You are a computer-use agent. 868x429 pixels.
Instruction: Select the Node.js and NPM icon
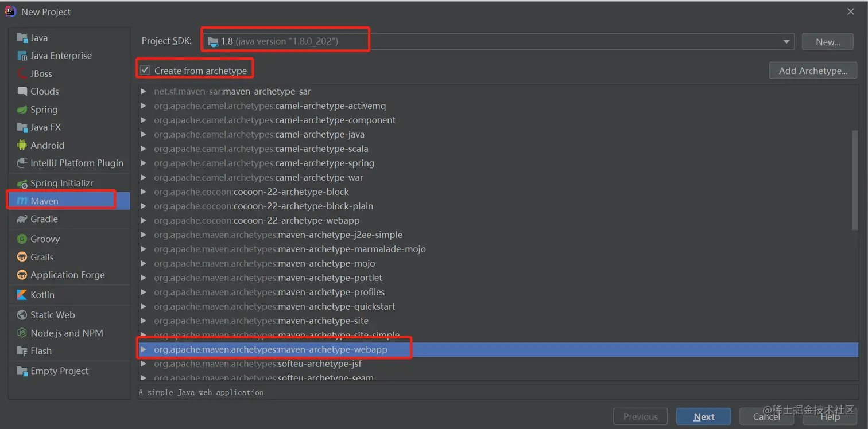tap(22, 333)
